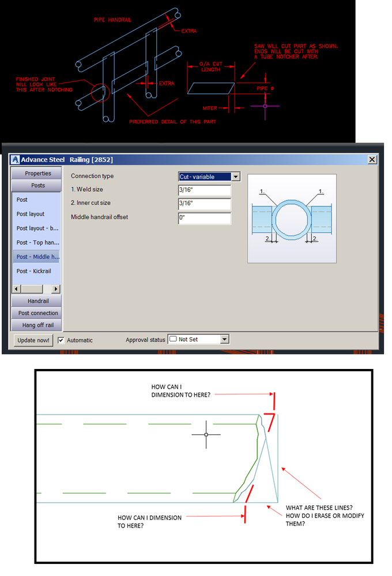Click the Update now! button
The image size is (392, 576).
33,340
